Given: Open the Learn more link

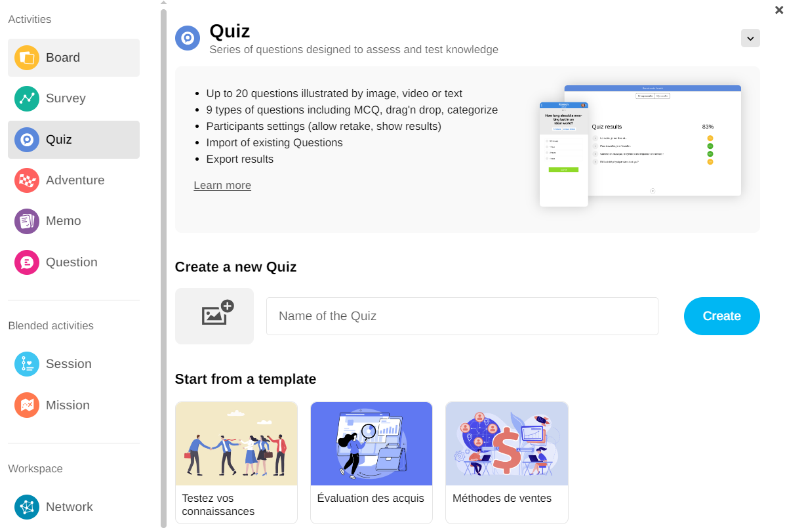Looking at the screenshot, I should coord(222,186).
